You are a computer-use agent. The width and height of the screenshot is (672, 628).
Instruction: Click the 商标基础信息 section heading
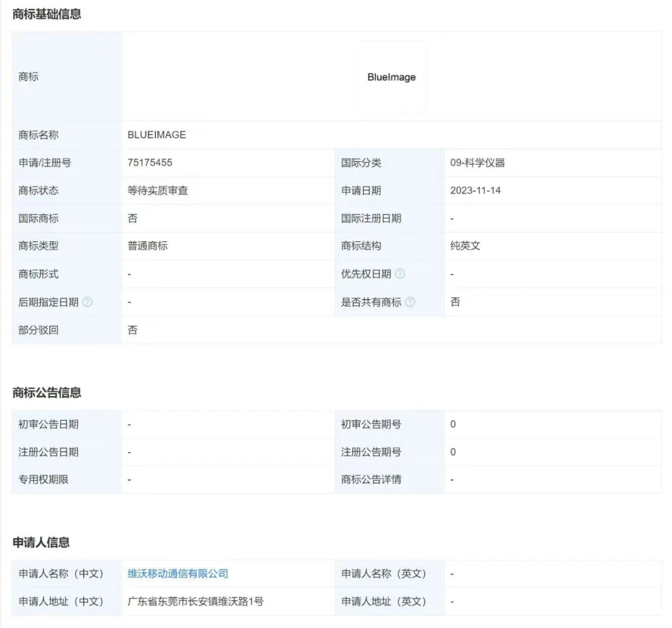(x=47, y=14)
